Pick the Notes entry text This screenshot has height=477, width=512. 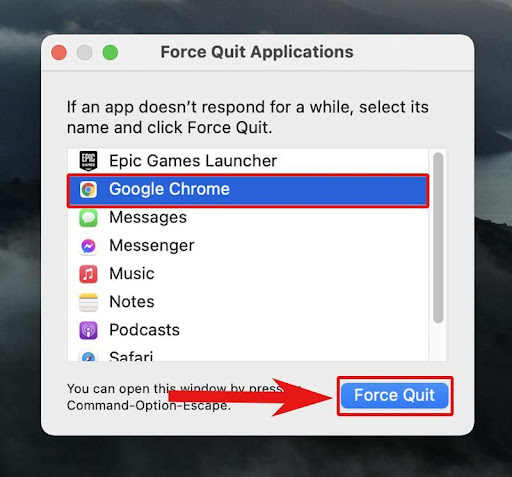[132, 302]
